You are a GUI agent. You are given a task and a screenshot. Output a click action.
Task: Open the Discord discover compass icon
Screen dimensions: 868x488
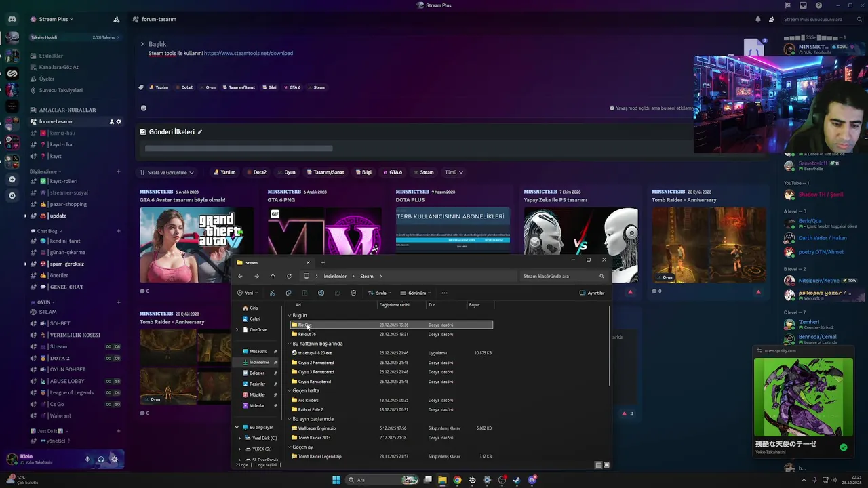coord(12,195)
